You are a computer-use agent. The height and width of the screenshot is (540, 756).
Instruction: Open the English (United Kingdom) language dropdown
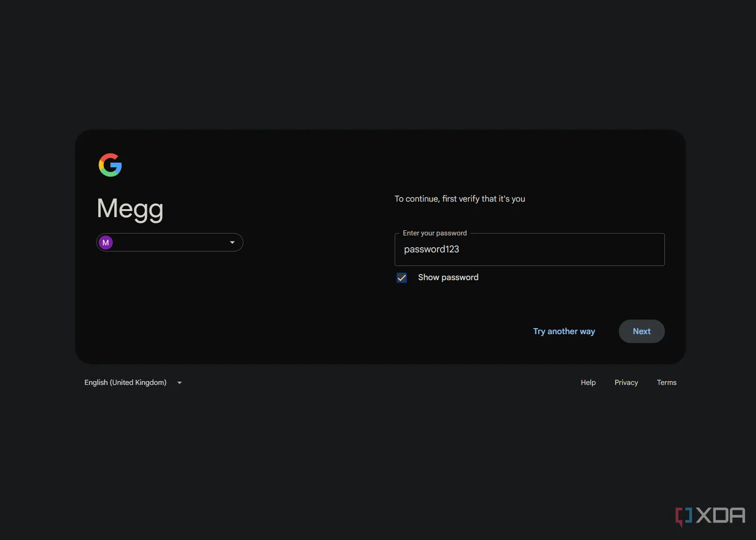tap(133, 383)
